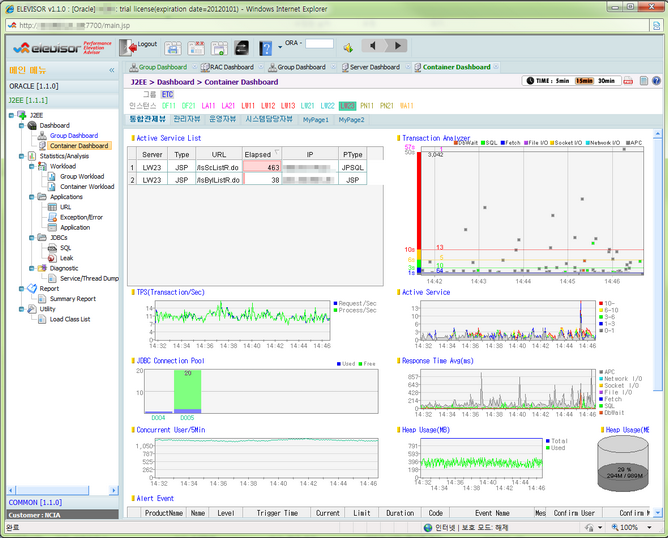Image resolution: width=668 pixels, height=538 pixels.
Task: Set the time range to 15min
Action: 584,81
